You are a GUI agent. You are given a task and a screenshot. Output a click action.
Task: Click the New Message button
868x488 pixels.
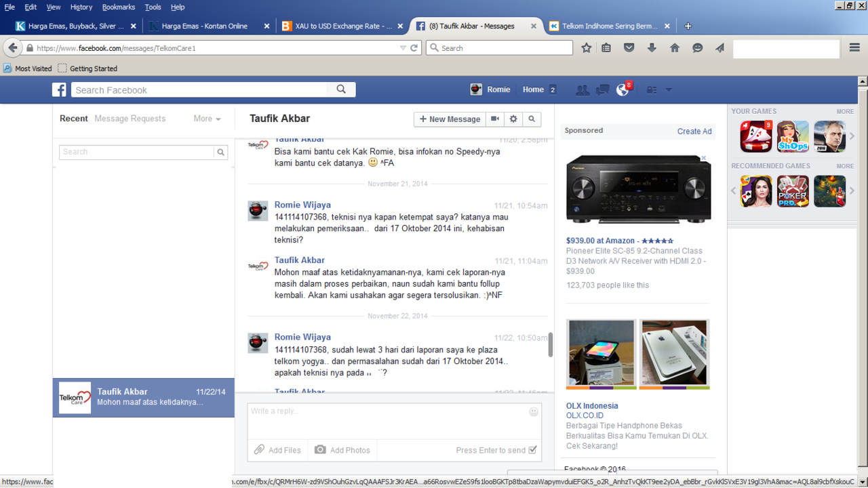(450, 119)
